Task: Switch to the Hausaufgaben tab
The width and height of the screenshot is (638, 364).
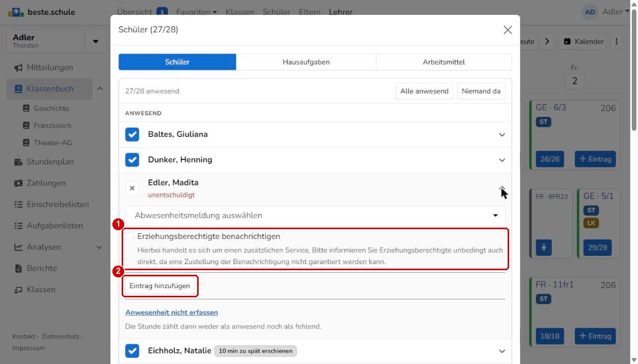Action: [306, 62]
